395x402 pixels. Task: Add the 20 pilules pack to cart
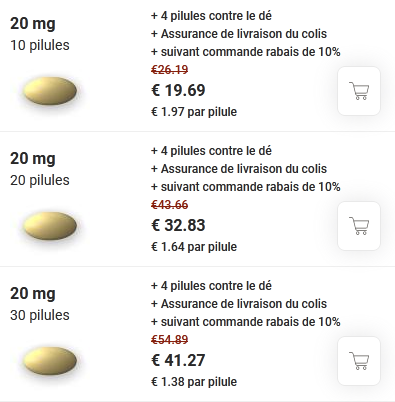coord(359,226)
